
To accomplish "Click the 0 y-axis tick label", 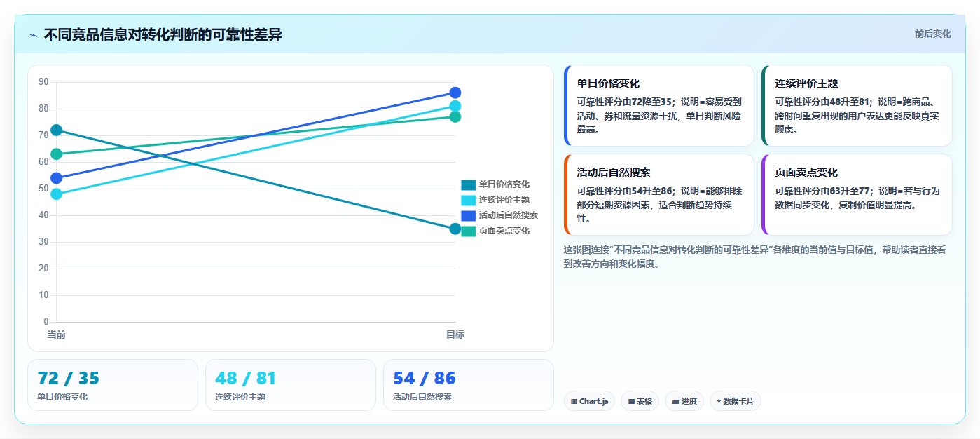I will point(46,322).
